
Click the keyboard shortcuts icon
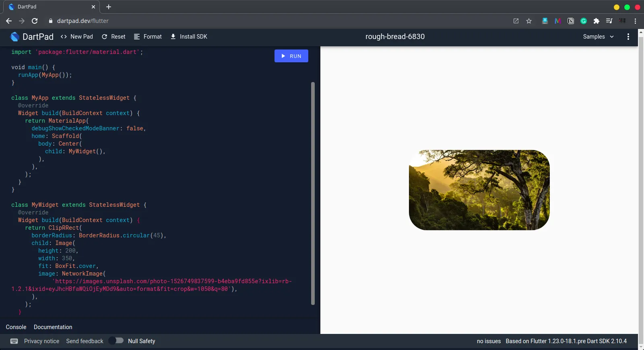coord(14,341)
